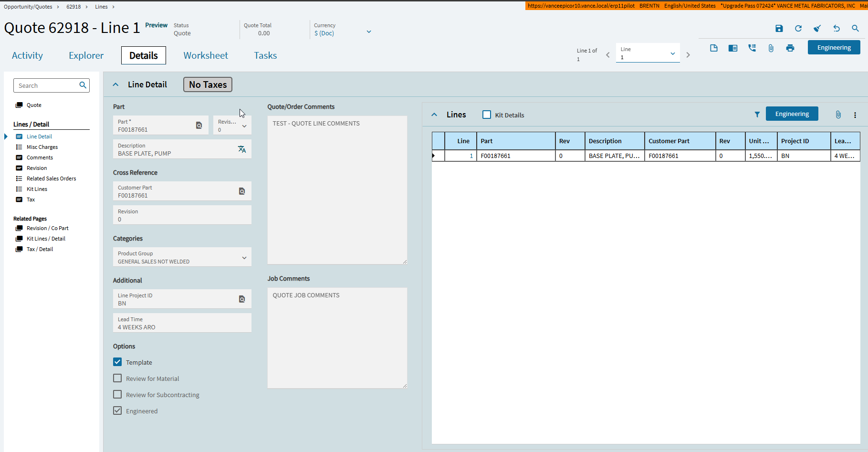Click the Undo icon in top toolbar
The image size is (868, 452).
pyautogui.click(x=836, y=29)
